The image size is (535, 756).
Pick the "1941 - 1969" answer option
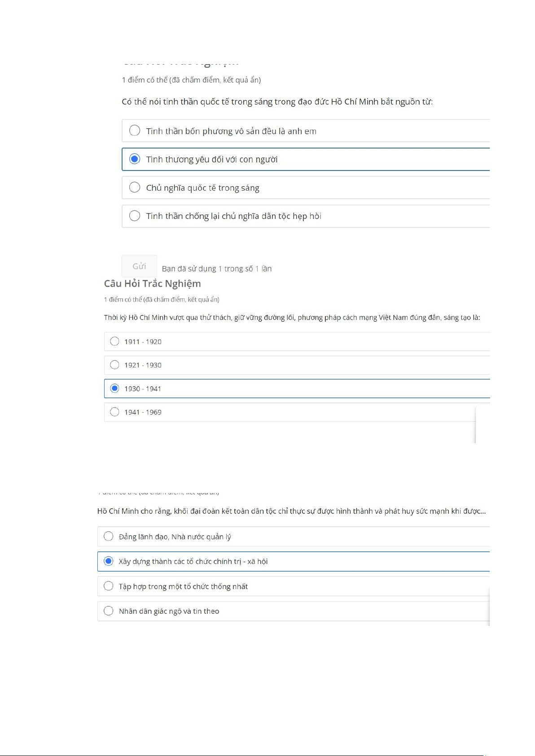[x=115, y=412]
